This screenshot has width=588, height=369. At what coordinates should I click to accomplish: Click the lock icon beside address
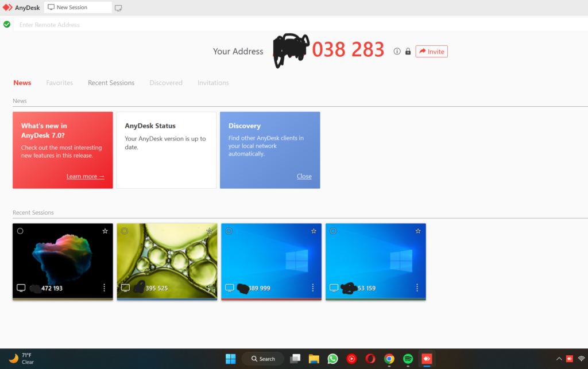tap(408, 51)
